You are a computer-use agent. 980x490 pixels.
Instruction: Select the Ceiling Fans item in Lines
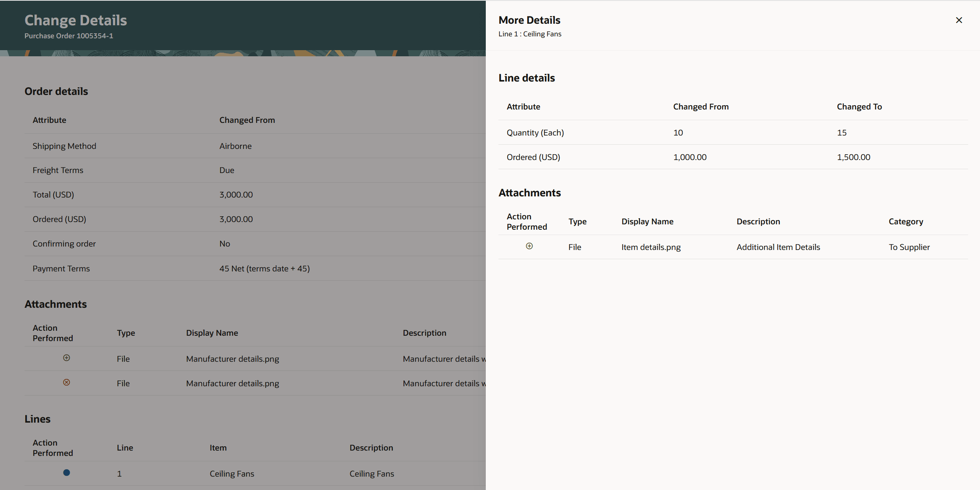(x=232, y=473)
